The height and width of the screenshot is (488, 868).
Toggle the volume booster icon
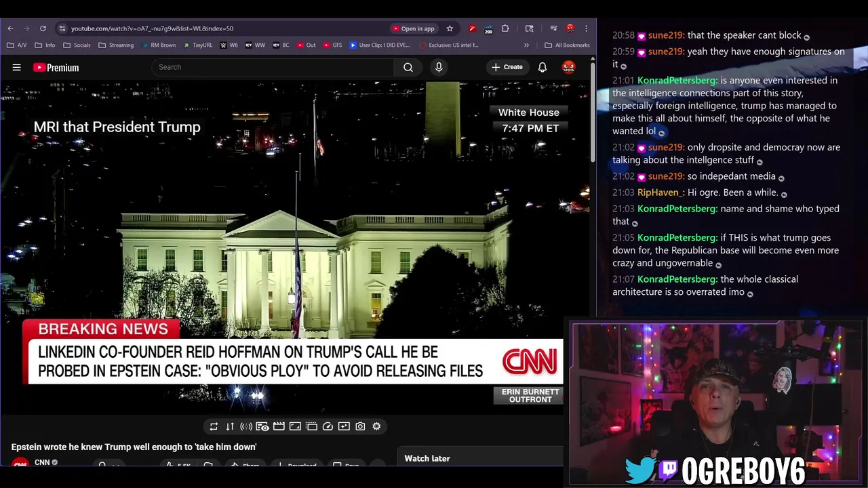[x=246, y=426]
